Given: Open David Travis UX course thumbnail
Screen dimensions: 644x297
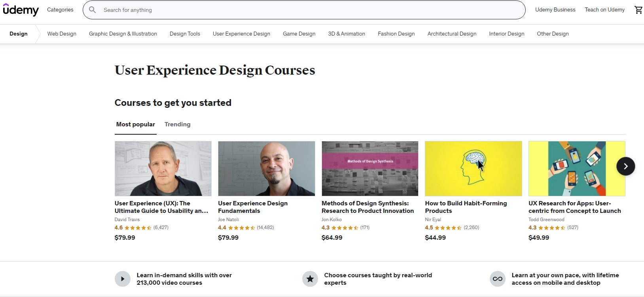Looking at the screenshot, I should [163, 169].
